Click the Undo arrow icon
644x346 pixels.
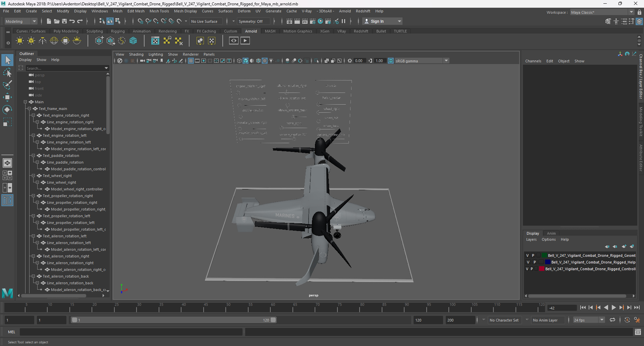72,21
